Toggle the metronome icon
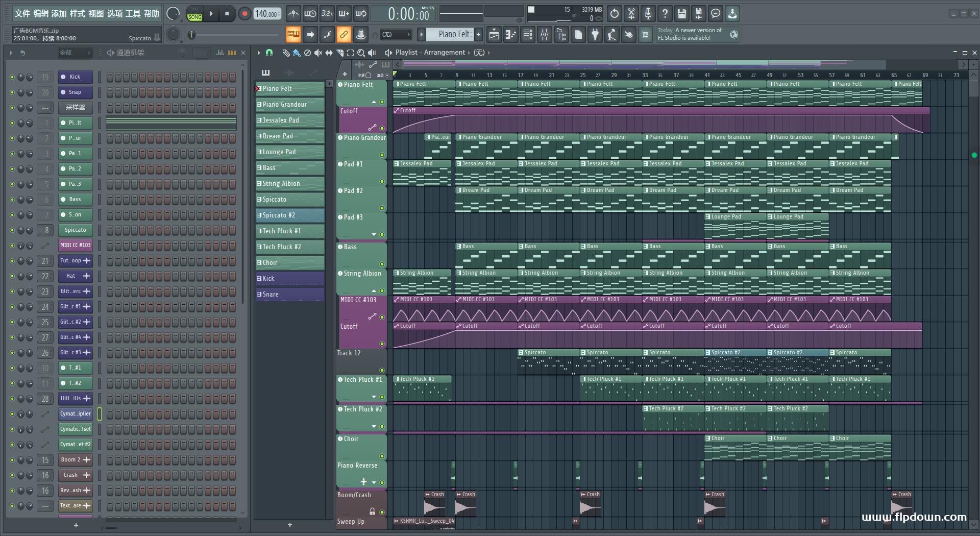Screen dimensions: 980x536 (293, 14)
